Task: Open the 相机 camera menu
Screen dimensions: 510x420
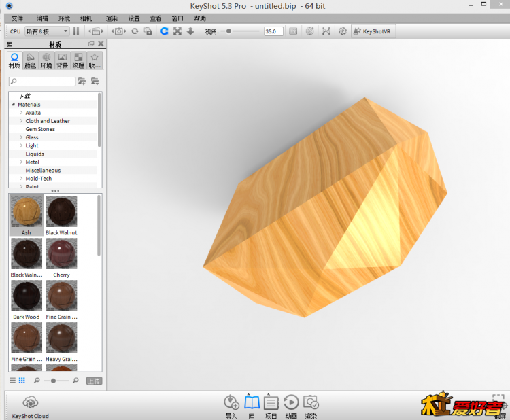Action: pyautogui.click(x=86, y=18)
